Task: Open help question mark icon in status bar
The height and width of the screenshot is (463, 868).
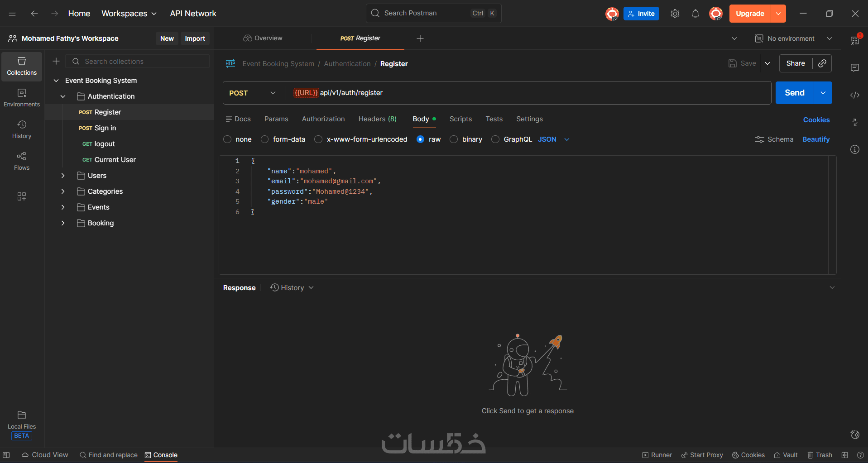Action: coord(860,455)
